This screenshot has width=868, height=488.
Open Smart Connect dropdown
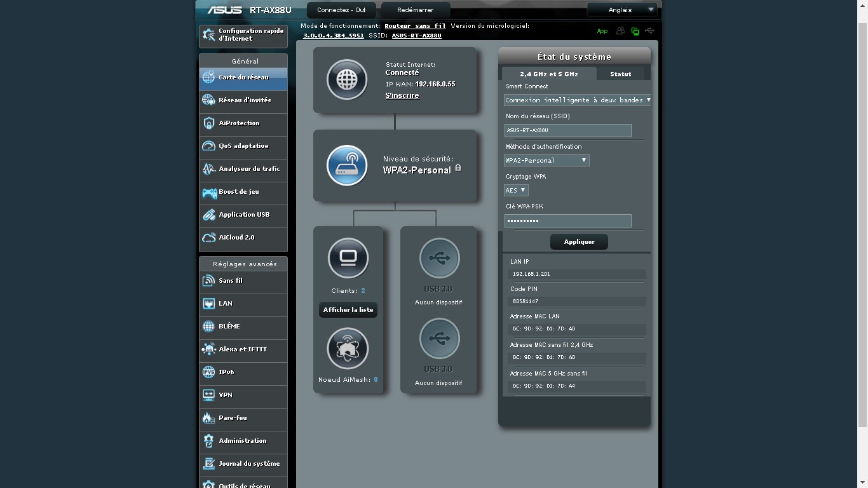pos(578,100)
